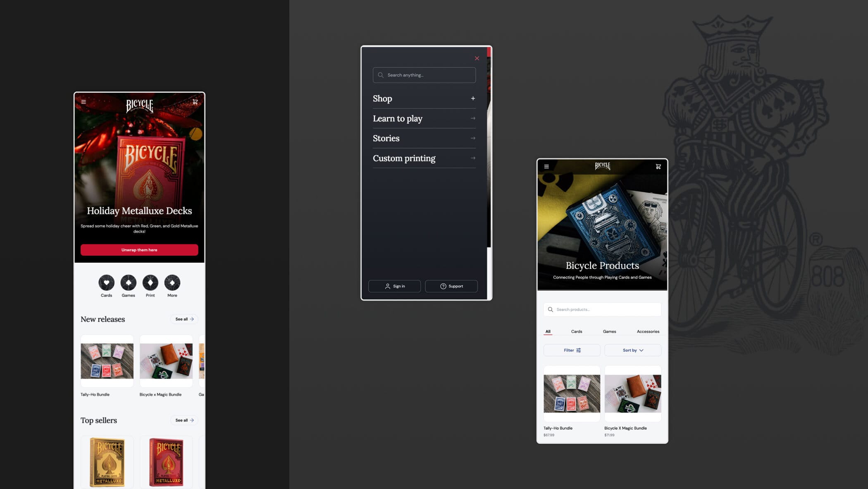Image resolution: width=868 pixels, height=489 pixels.
Task: Click See all under New releases
Action: [184, 319]
